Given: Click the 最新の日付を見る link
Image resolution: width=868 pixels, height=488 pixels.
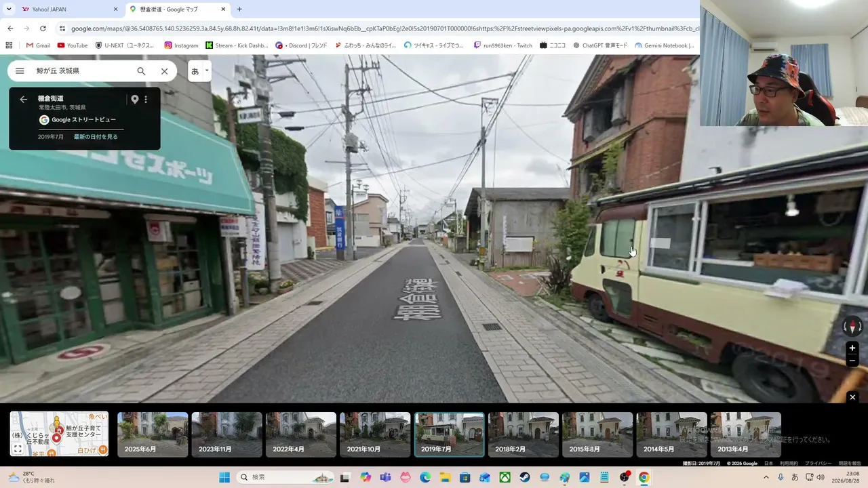Looking at the screenshot, I should [96, 137].
